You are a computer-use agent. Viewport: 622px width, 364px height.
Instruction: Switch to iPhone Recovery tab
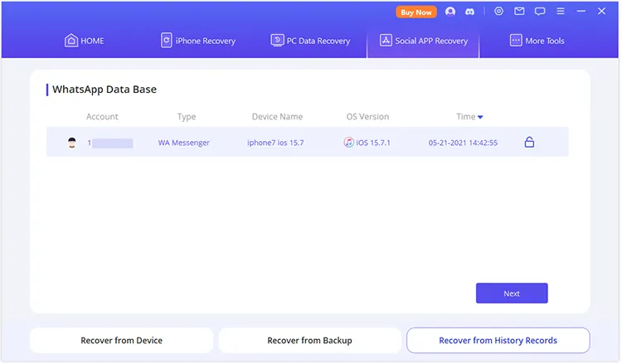(198, 41)
